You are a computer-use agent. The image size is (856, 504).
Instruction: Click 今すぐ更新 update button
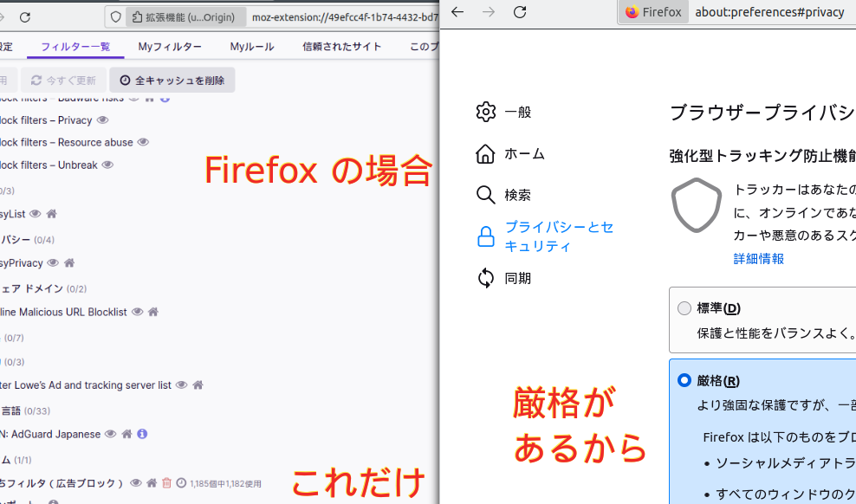point(63,81)
